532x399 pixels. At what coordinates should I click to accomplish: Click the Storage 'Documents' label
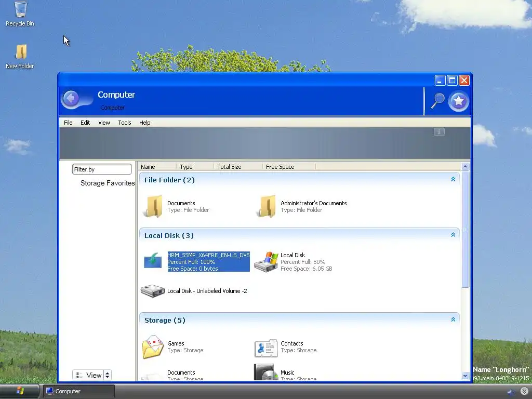coord(181,372)
